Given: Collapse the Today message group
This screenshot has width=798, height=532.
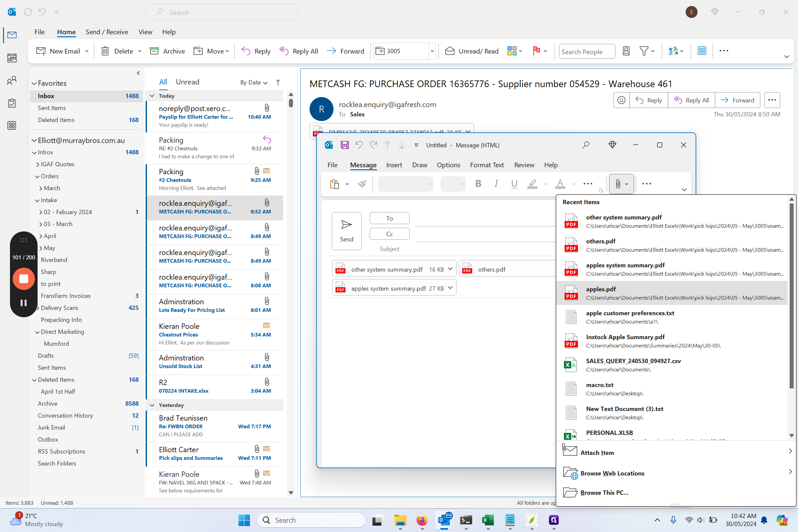Looking at the screenshot, I should click(152, 96).
